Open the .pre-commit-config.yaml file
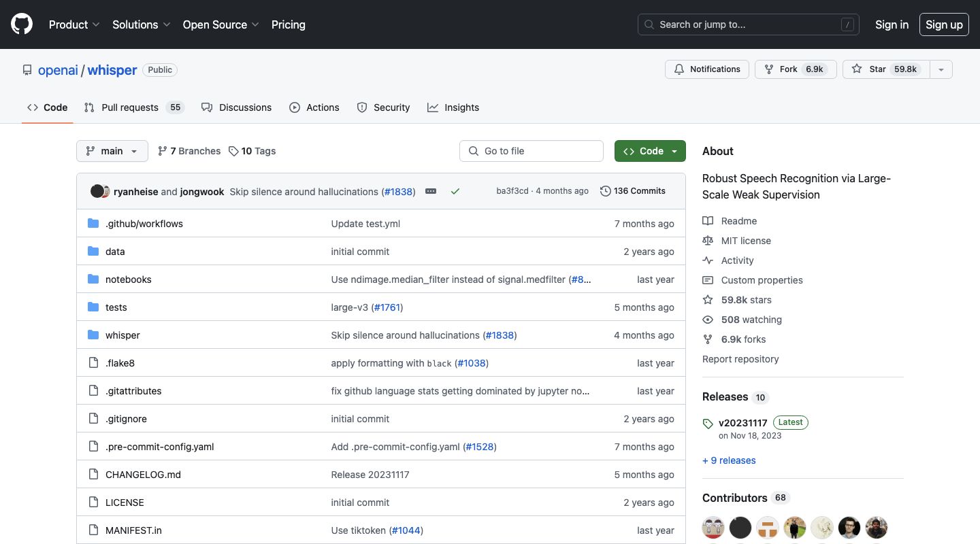The width and height of the screenshot is (980, 544). [x=160, y=447]
